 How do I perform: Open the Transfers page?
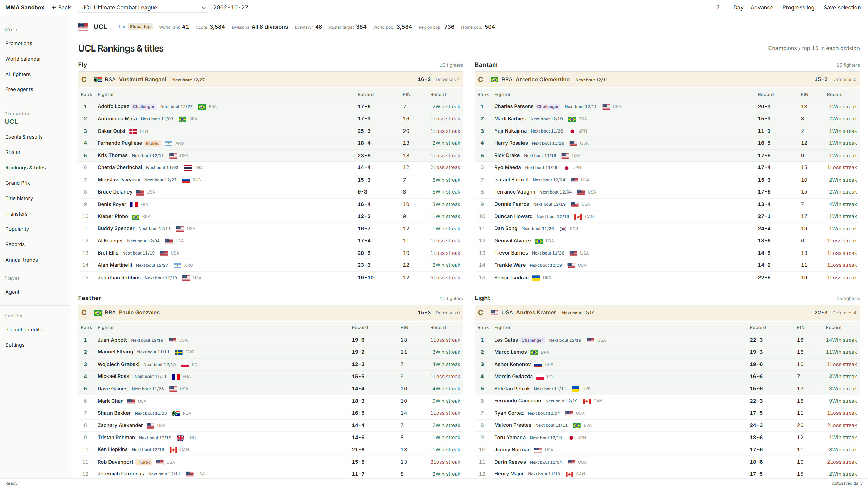coord(17,214)
